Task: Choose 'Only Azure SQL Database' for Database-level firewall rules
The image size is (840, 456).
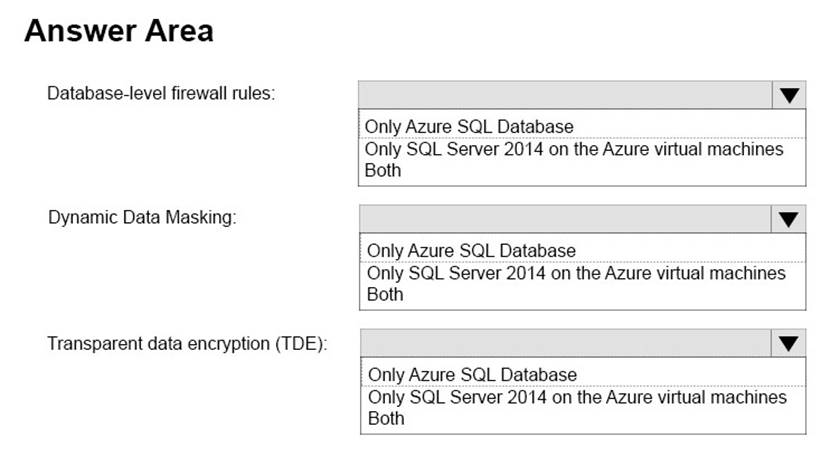Action: point(469,127)
